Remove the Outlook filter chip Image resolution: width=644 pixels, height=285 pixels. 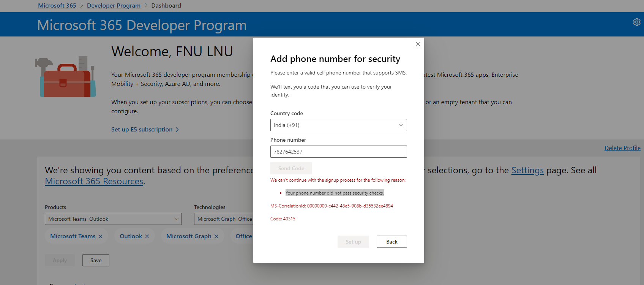coord(147,236)
